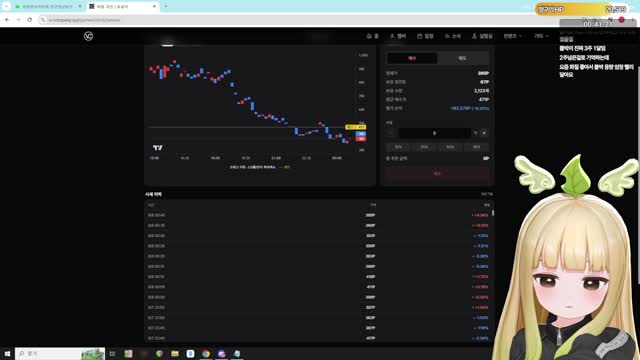Open the schedule nav item with calendar icon
The width and height of the screenshot is (640, 360).
[425, 36]
